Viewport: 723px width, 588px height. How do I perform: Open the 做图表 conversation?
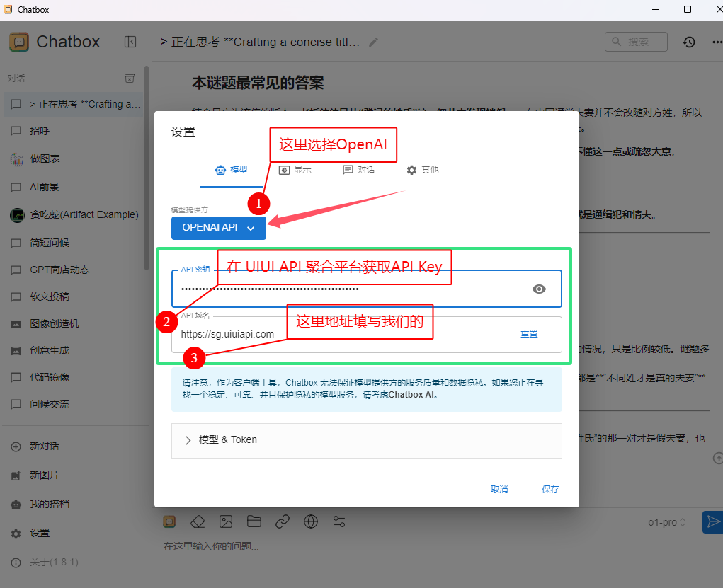click(74, 159)
